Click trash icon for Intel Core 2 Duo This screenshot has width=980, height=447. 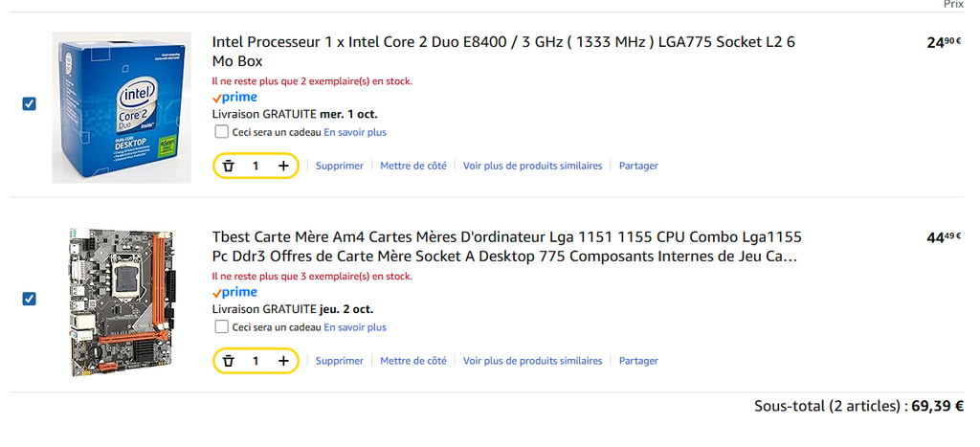coord(228,166)
